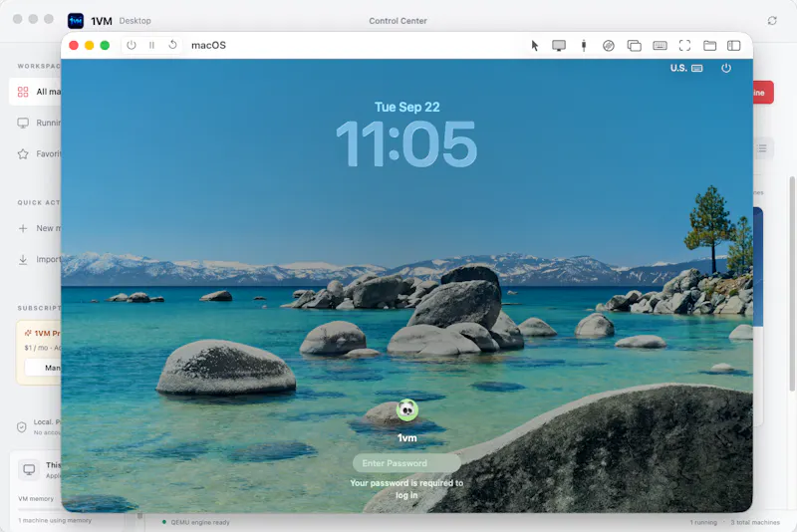Click the VM power button in the macOS toolbar
Image resolution: width=797 pixels, height=532 pixels.
pyautogui.click(x=132, y=45)
